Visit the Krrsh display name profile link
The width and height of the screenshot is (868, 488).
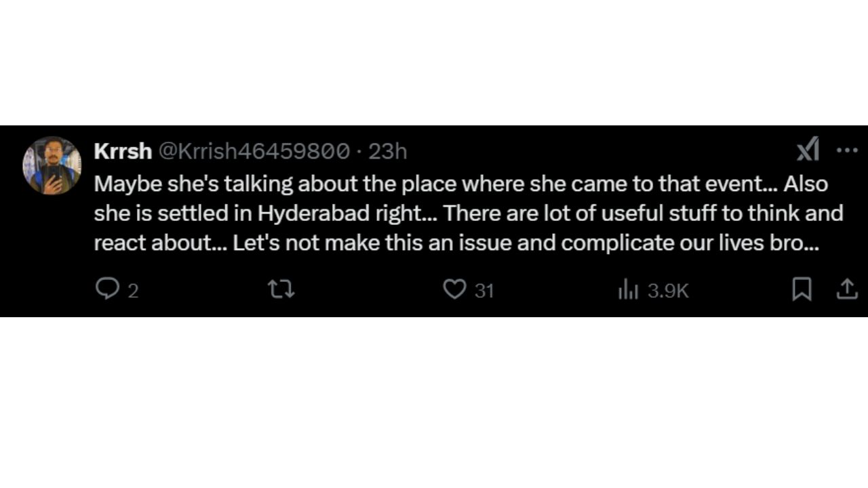[123, 150]
